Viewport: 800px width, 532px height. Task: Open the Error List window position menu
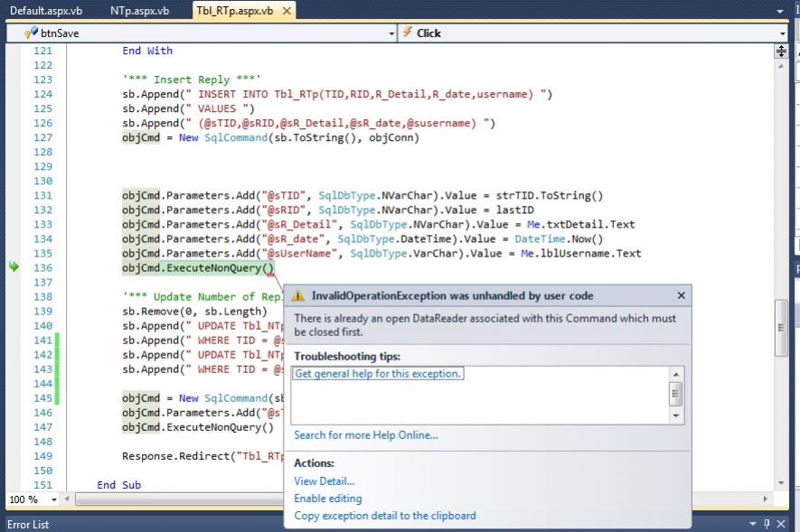click(x=751, y=524)
